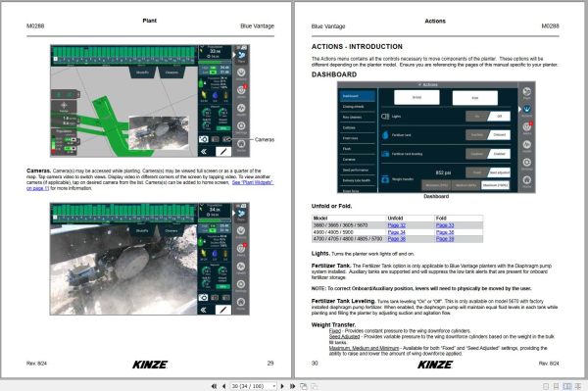Switch to single page view layout
The image size is (588, 391).
tap(546, 386)
